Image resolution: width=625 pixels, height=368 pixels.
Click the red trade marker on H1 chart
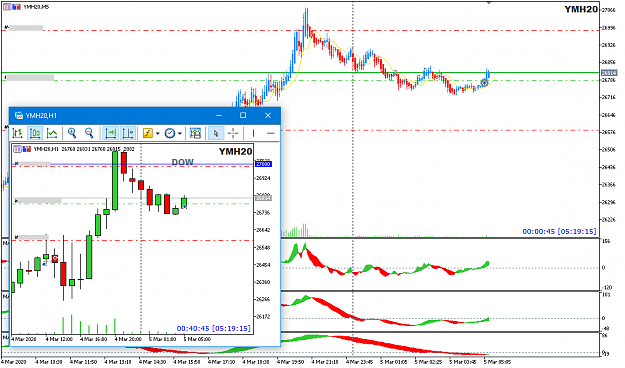tap(54, 259)
